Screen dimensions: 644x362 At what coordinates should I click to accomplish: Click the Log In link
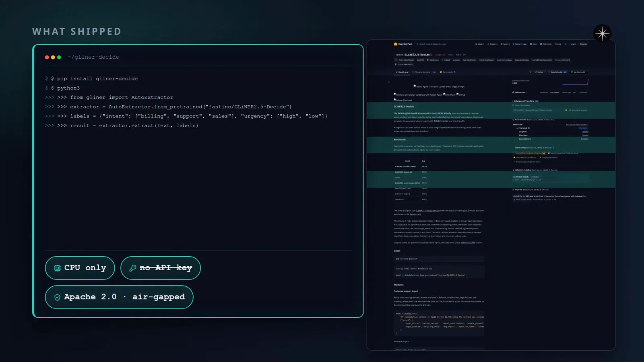point(574,44)
